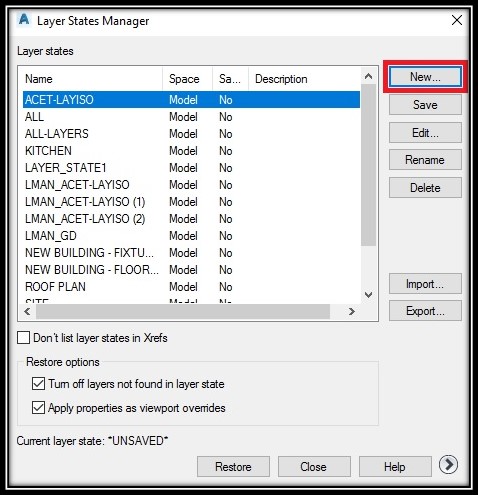Click the list scroll up arrow
Screen dimensions: 478x495
[x=368, y=76]
